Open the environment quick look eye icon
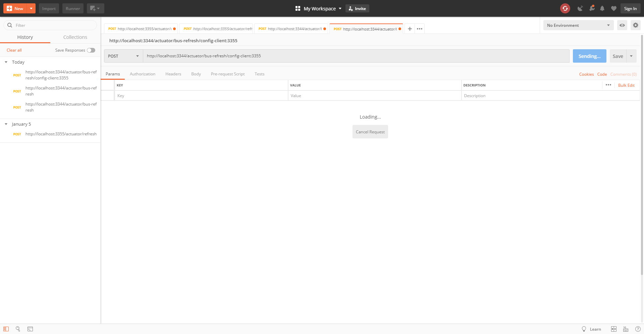This screenshot has height=334, width=644. pyautogui.click(x=622, y=25)
